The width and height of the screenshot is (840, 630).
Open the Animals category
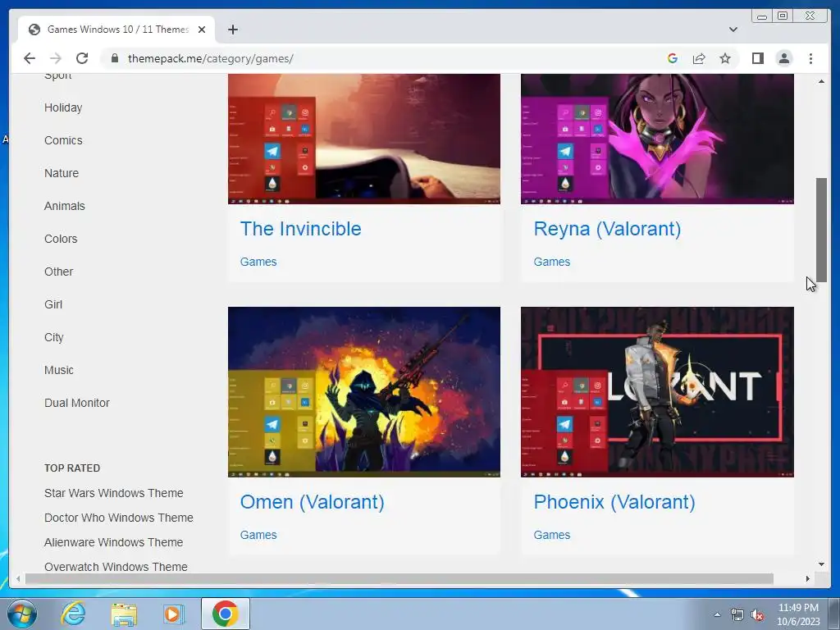point(64,206)
